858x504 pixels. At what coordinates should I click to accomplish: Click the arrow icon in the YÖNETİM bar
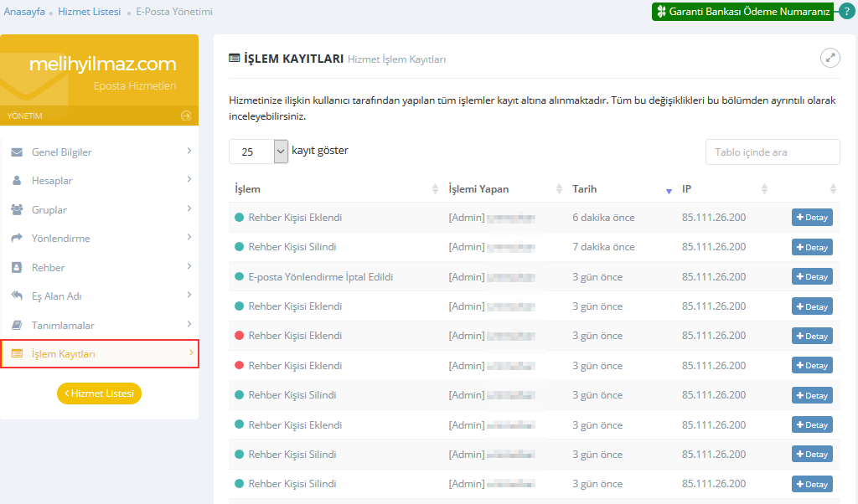click(186, 116)
